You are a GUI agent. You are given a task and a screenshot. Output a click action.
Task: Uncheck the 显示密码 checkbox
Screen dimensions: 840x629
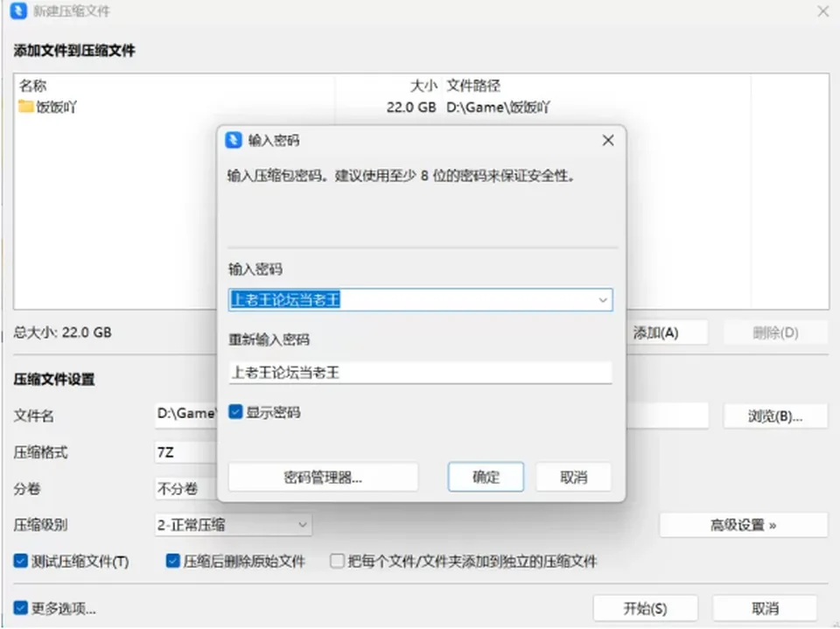click(235, 411)
